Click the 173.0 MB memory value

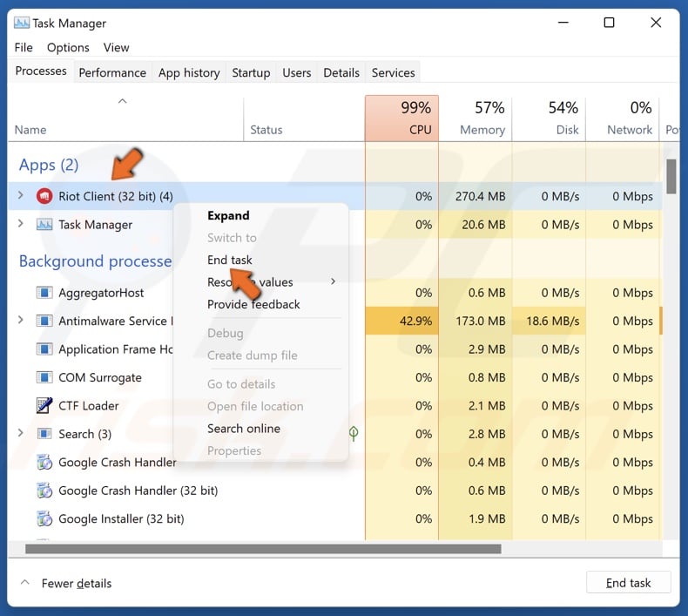481,321
